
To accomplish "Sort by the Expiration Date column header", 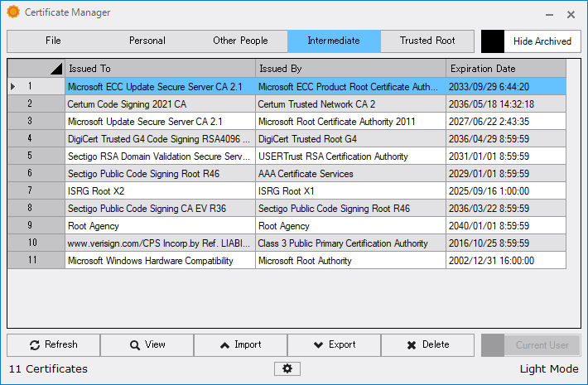I will (x=506, y=69).
